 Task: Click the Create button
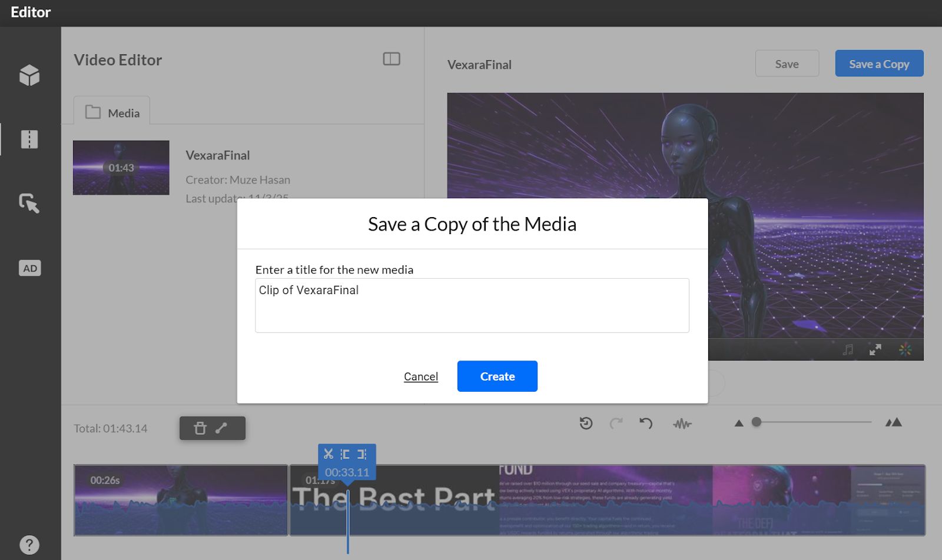coord(497,376)
